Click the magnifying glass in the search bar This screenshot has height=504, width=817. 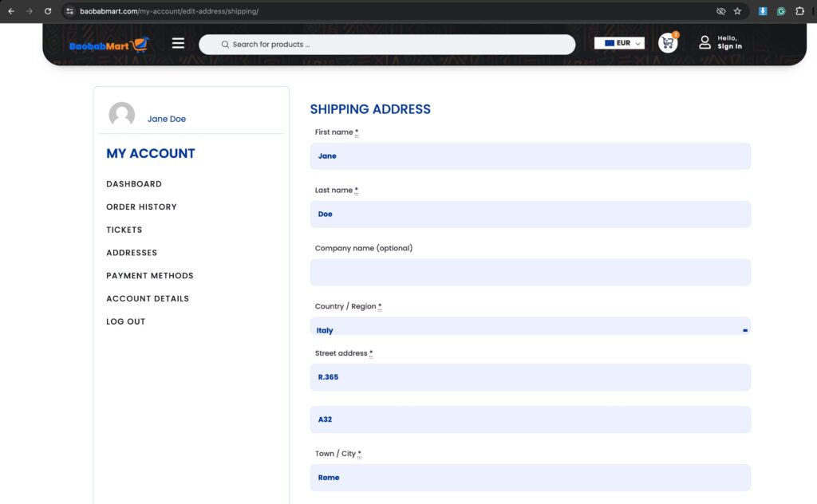tap(225, 44)
